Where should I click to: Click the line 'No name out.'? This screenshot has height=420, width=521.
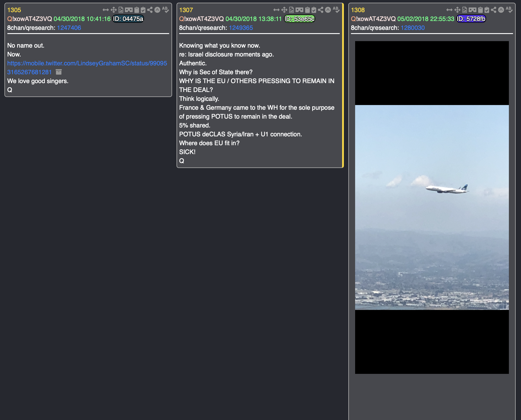tap(26, 46)
